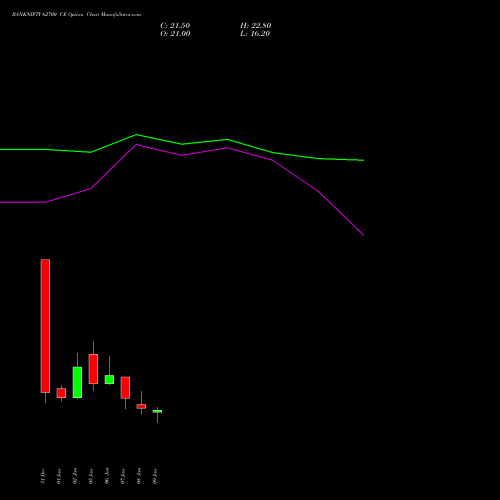Click the 03 Jan date axis label
The image size is (500, 500).
tap(91, 476)
